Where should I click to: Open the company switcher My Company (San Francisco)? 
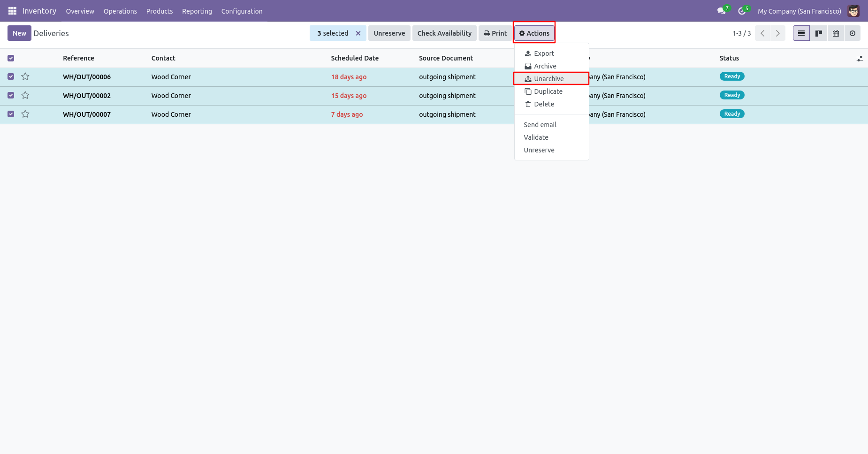pos(799,11)
